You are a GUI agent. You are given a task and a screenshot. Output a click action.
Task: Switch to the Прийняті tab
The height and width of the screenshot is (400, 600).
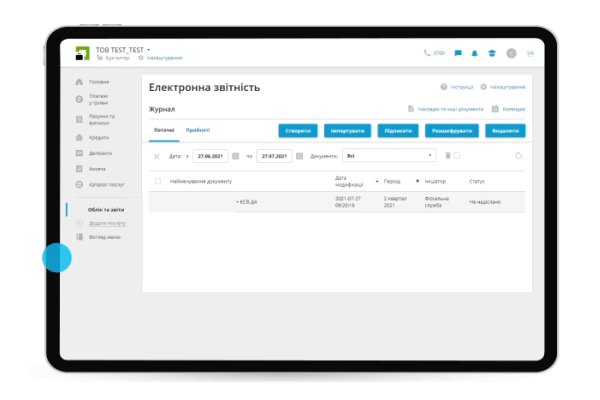pyautogui.click(x=197, y=131)
